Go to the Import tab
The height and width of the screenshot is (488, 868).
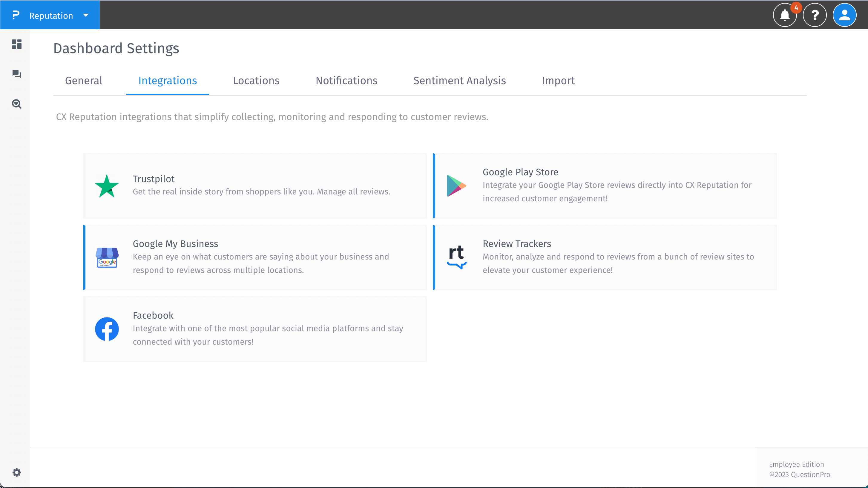[558, 81]
